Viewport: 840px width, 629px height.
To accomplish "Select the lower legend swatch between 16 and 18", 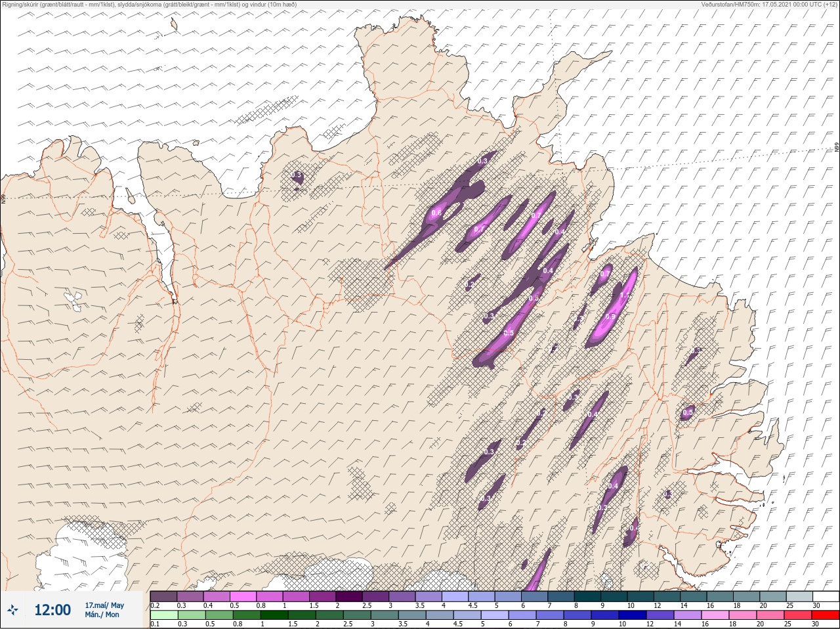I will click(715, 616).
